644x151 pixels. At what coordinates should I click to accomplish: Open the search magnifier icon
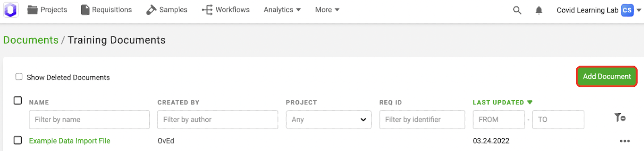[517, 10]
